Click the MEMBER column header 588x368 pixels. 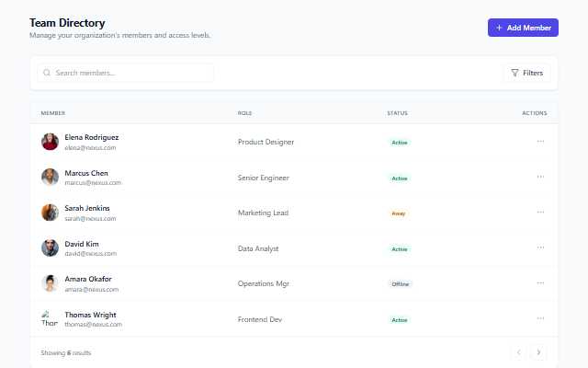[53, 113]
